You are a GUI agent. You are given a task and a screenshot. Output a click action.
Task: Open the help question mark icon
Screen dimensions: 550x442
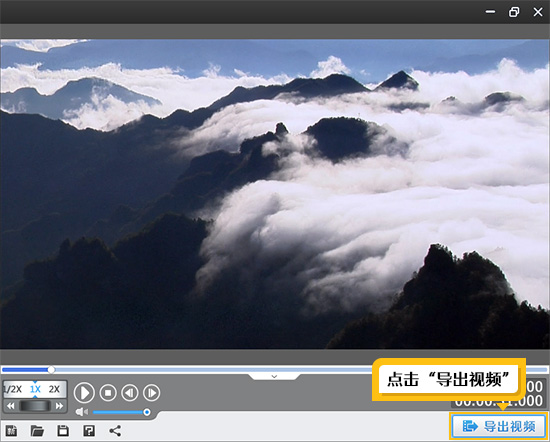[x=89, y=430]
